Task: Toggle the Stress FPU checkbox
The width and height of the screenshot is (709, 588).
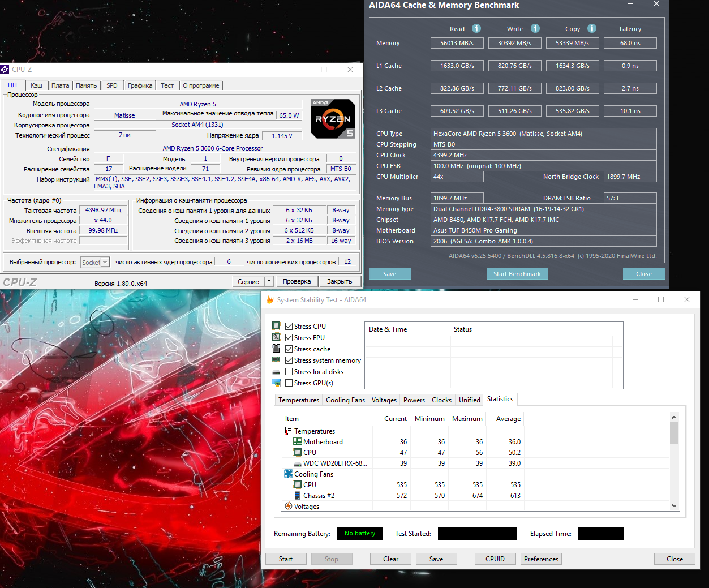Action: coord(289,337)
